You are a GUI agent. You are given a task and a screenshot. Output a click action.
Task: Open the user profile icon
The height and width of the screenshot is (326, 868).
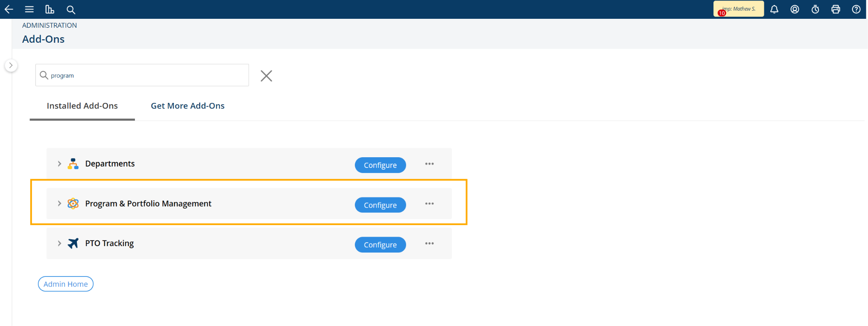pos(795,9)
